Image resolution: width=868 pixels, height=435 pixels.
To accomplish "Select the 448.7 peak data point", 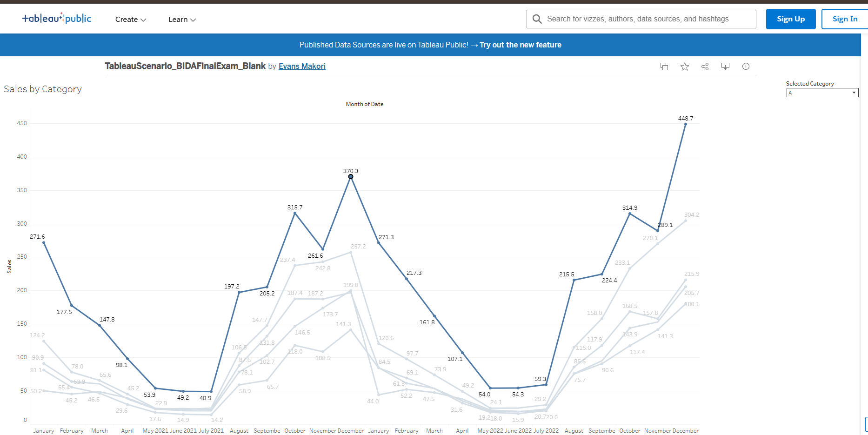I will click(x=686, y=124).
